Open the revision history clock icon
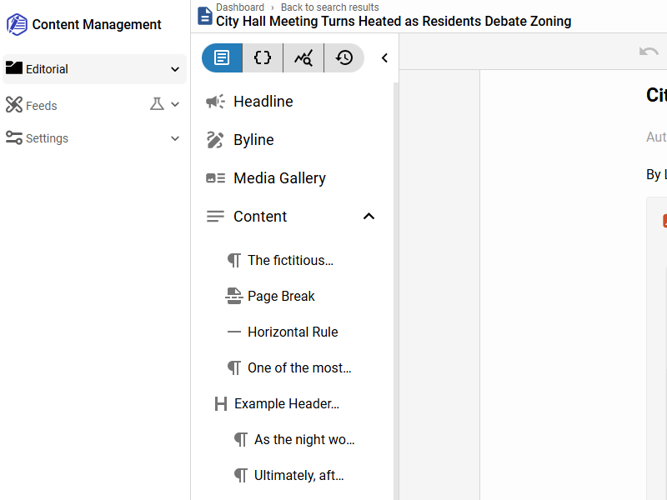This screenshot has width=667, height=500. click(x=344, y=58)
